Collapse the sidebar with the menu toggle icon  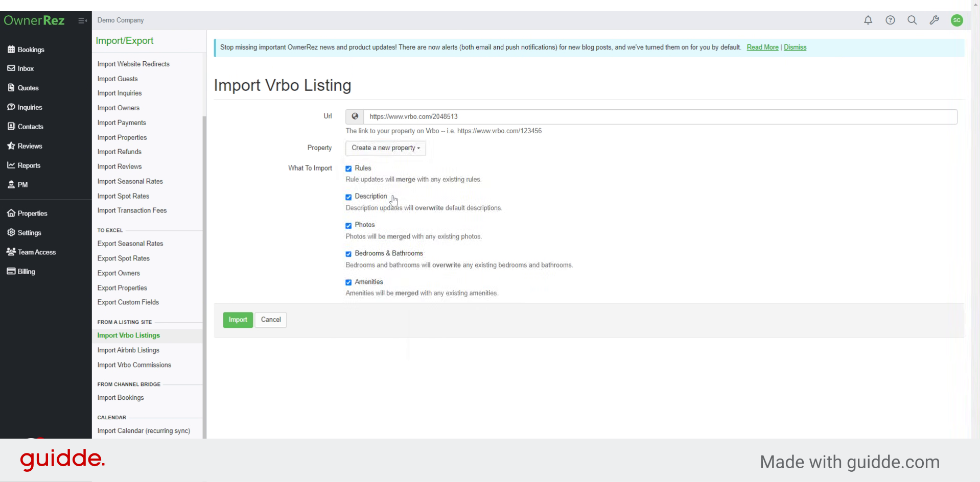[82, 20]
